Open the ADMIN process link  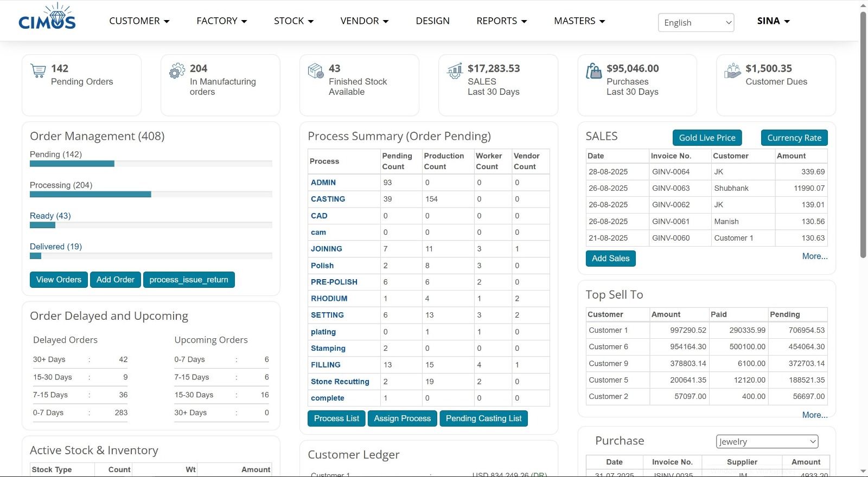pyautogui.click(x=323, y=183)
